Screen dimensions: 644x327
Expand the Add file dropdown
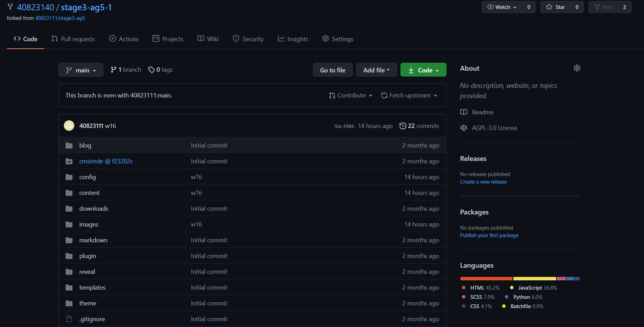376,70
